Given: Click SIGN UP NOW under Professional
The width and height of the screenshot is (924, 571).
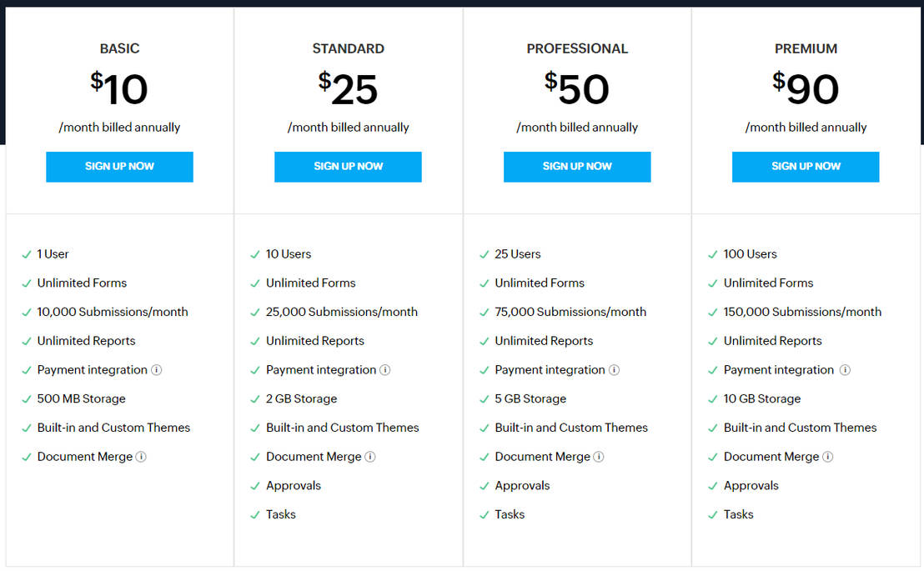Looking at the screenshot, I should click(x=577, y=167).
